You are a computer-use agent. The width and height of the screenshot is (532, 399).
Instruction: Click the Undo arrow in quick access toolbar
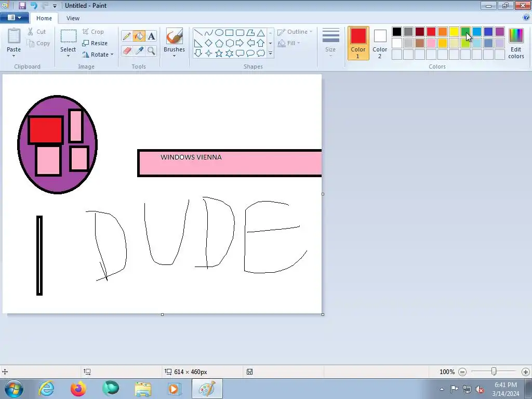(34, 5)
